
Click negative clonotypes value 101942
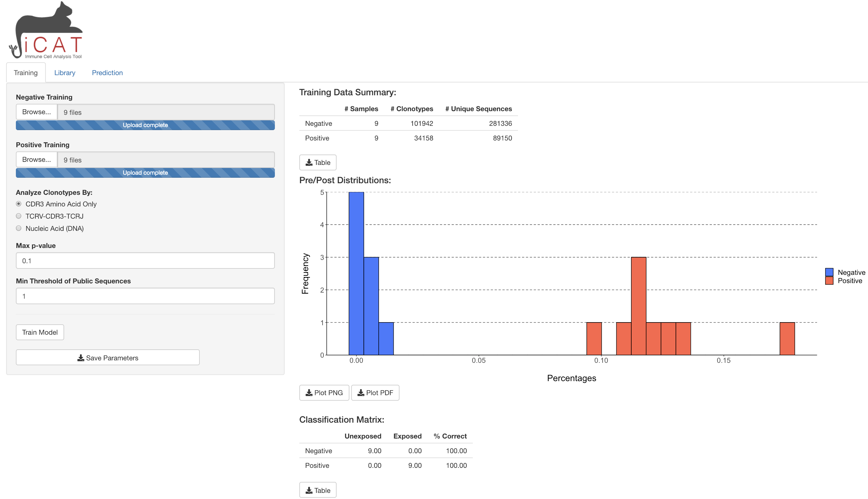pos(422,123)
